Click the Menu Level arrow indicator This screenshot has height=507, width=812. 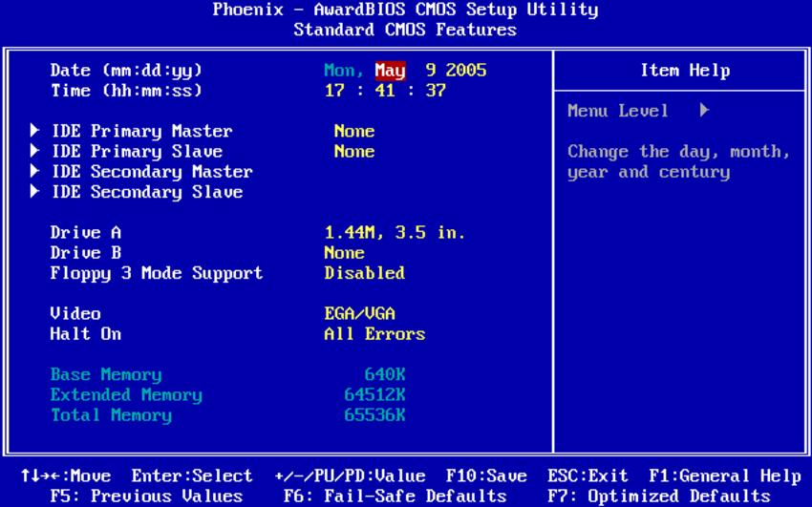point(704,110)
